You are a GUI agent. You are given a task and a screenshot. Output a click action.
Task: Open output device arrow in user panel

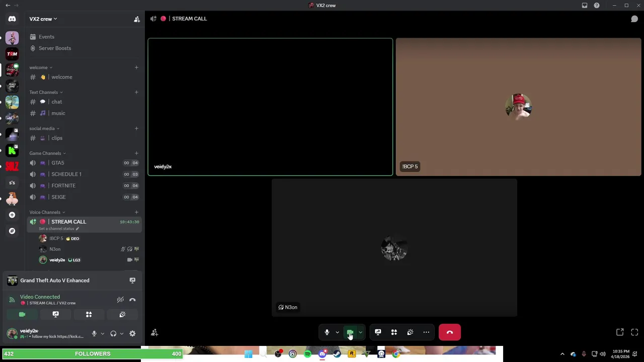[121, 334]
